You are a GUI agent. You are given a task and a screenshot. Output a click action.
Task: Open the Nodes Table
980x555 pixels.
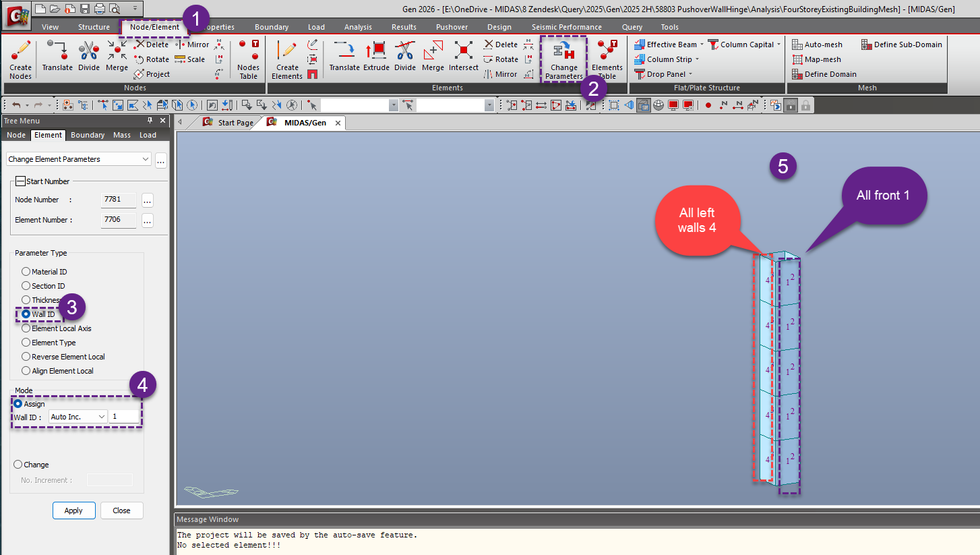click(x=248, y=59)
